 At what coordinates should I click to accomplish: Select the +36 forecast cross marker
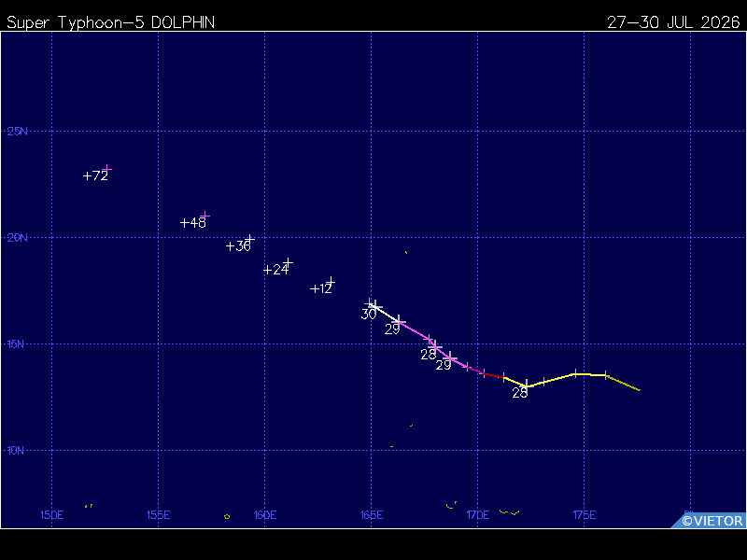click(249, 239)
